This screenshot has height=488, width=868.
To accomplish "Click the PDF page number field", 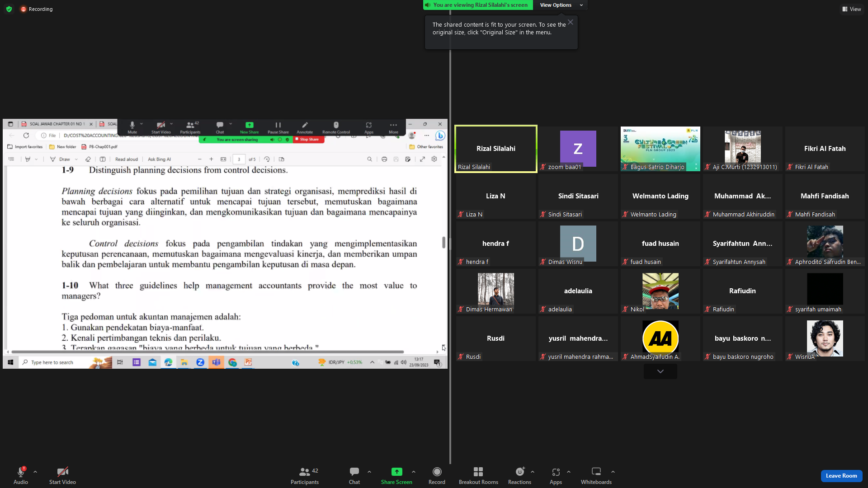I will pos(239,159).
